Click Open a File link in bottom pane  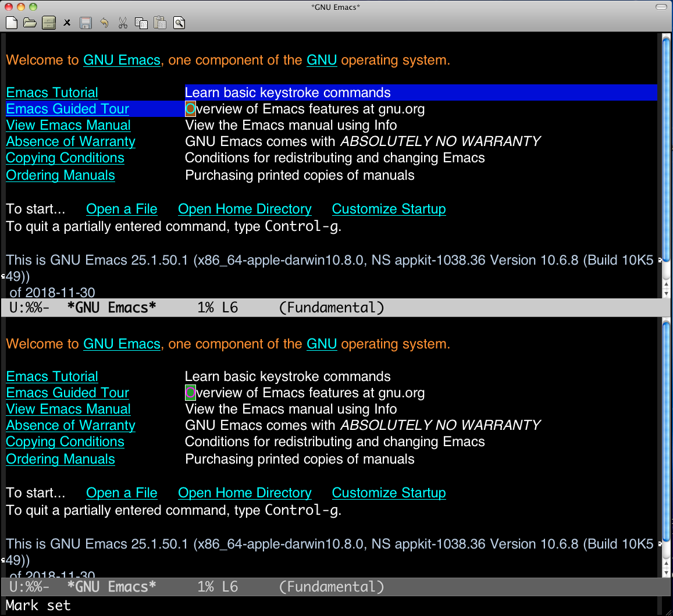coord(122,493)
